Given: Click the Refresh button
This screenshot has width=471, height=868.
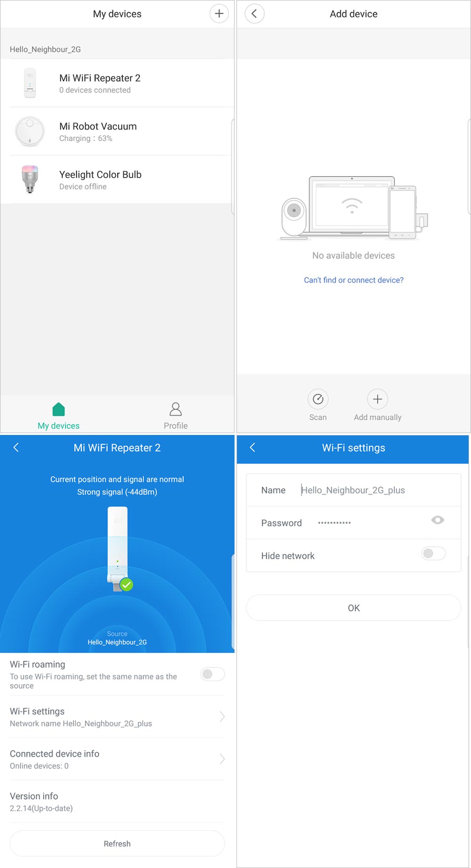Looking at the screenshot, I should (117, 843).
